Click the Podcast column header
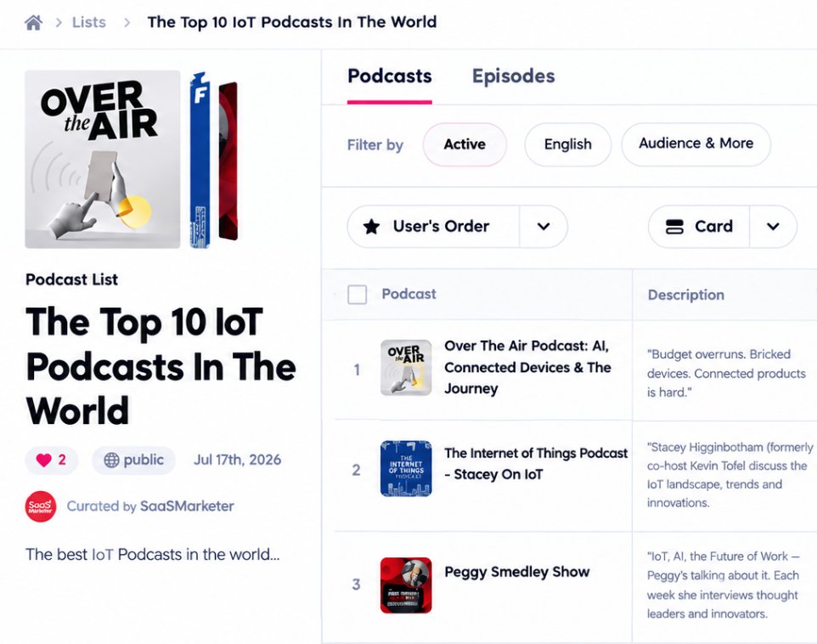The image size is (817, 644). point(409,294)
